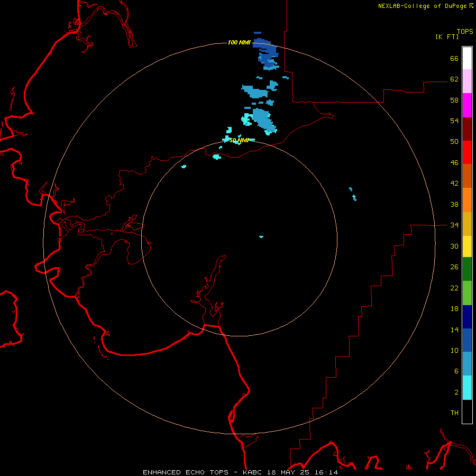Pick the legend value 30
The image size is (476, 476).
(454, 246)
